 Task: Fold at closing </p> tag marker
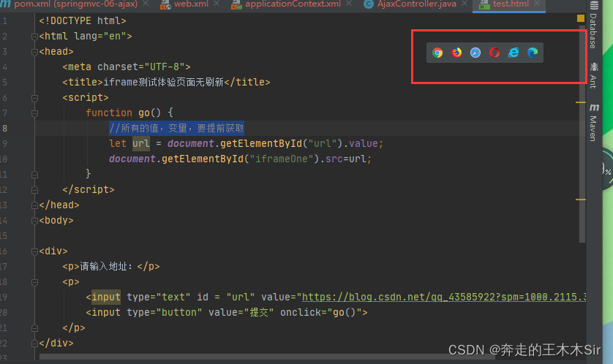(34, 328)
